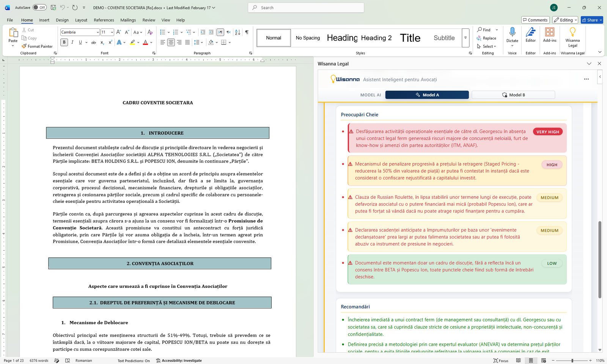Viewport: 607px width, 364px height.
Task: Shrink font size icon
Action: [x=127, y=32]
